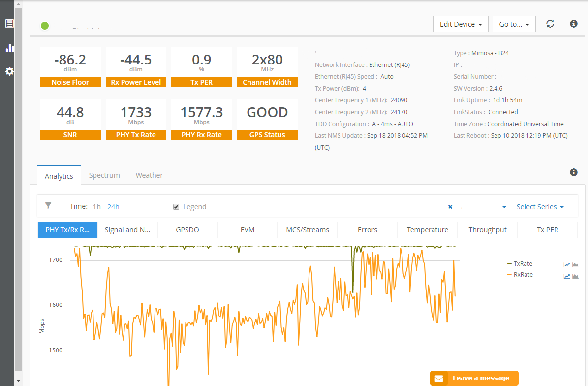588x386 pixels.
Task: Click the Center Frequency 1 value 24090
Action: 399,100
